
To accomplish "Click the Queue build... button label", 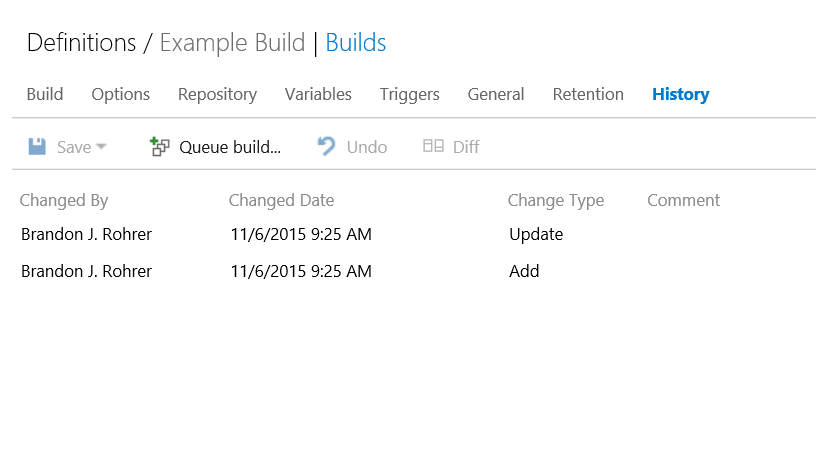I will click(230, 147).
